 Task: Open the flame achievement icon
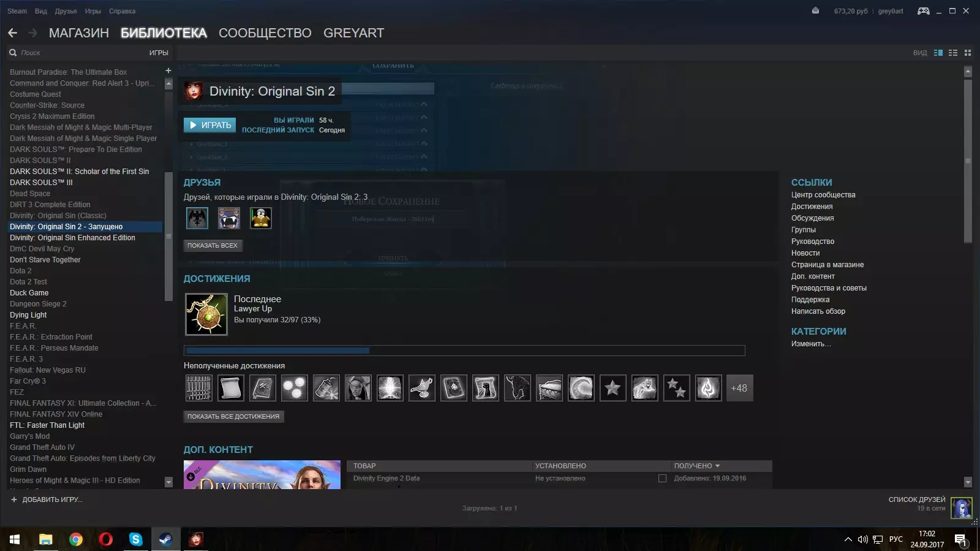click(x=709, y=388)
